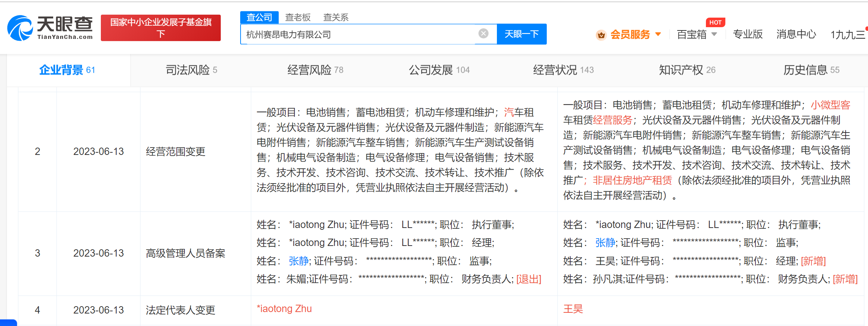Open the 百宝箱 menu
The height and width of the screenshot is (326, 868).
click(x=692, y=35)
